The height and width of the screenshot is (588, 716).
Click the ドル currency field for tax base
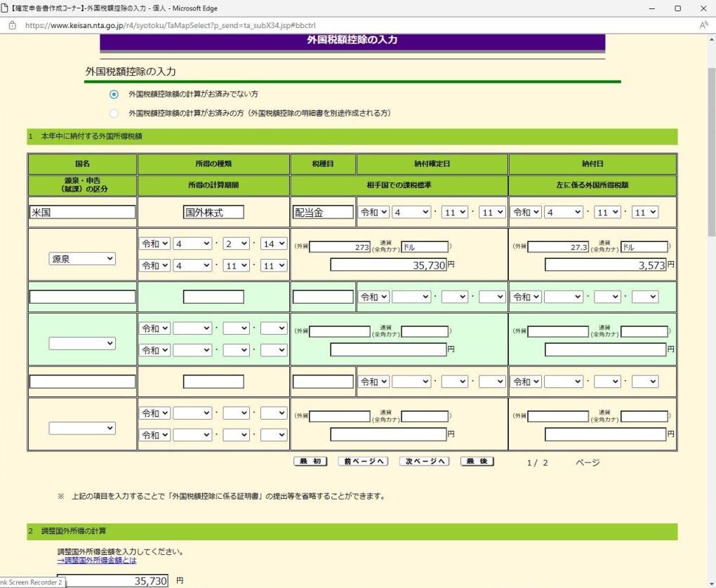click(x=425, y=247)
